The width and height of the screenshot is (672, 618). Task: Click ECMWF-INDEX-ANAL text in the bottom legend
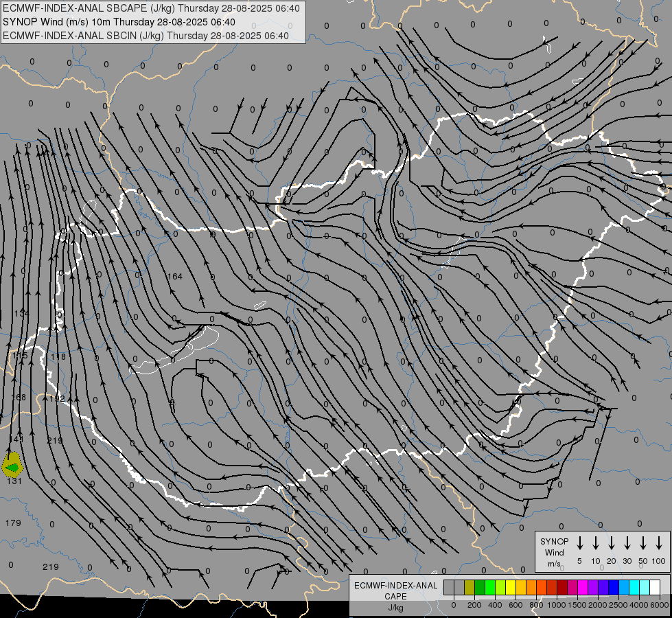point(395,586)
